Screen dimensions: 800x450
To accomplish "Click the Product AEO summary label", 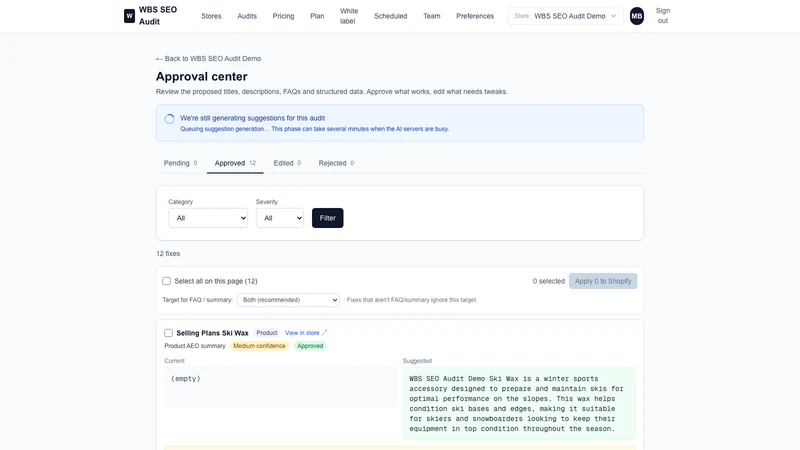I will point(195,346).
